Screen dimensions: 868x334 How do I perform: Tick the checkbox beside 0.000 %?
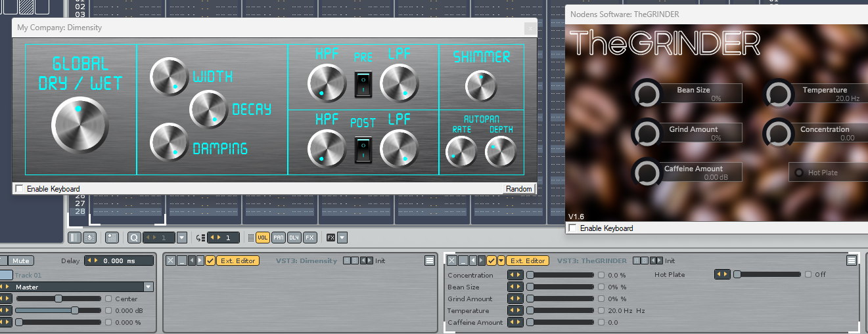coord(108,322)
